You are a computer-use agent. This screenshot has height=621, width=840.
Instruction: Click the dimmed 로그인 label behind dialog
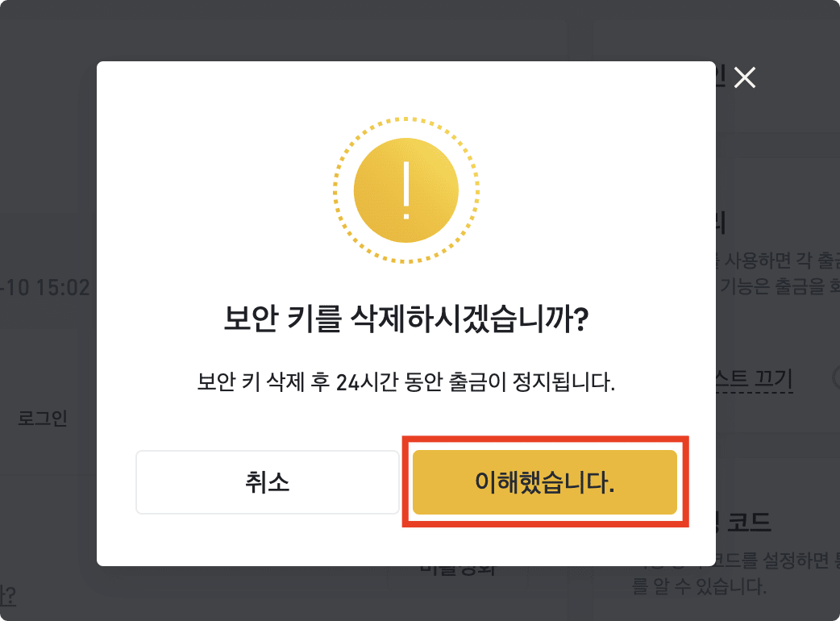(42, 418)
